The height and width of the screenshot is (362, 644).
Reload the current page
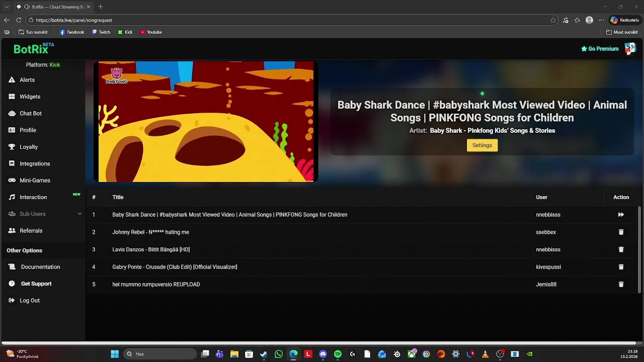pyautogui.click(x=19, y=20)
